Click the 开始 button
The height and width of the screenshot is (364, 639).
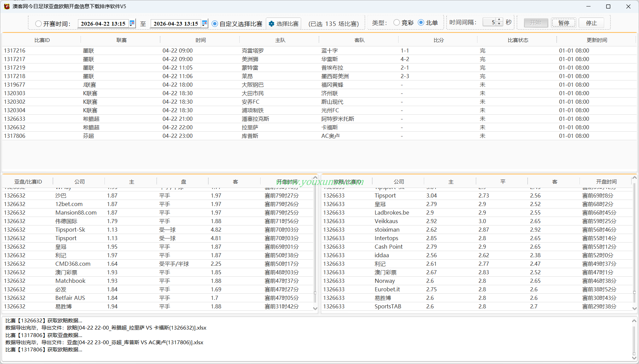(x=536, y=23)
